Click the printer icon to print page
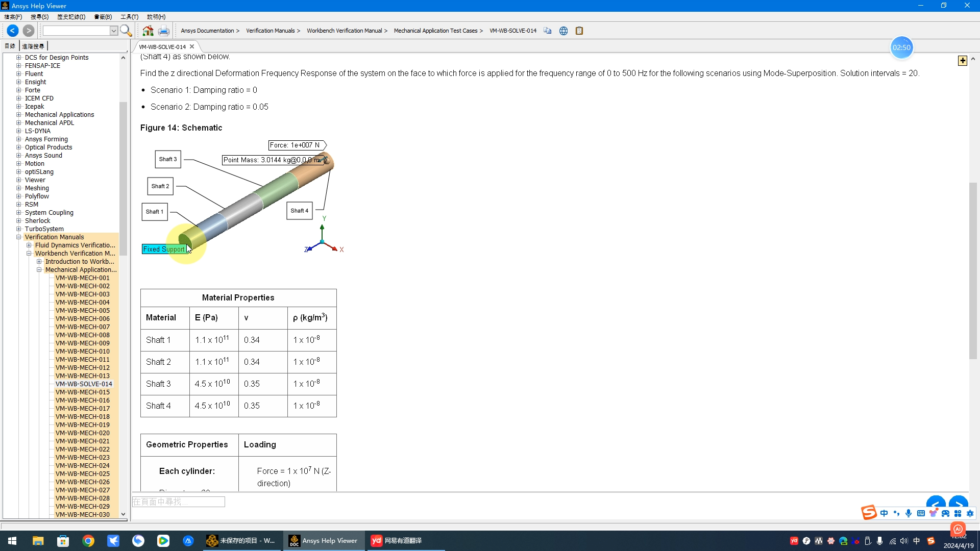The image size is (980, 551). click(163, 31)
